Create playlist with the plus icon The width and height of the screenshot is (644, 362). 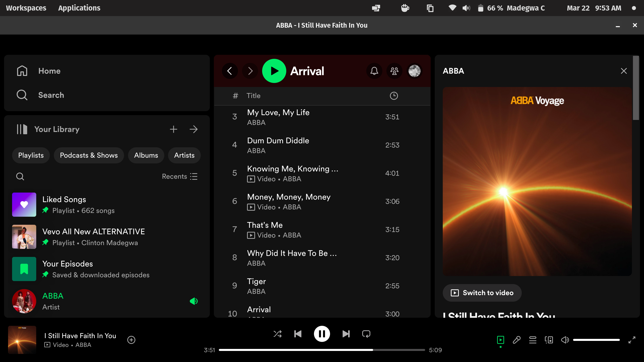point(174,129)
